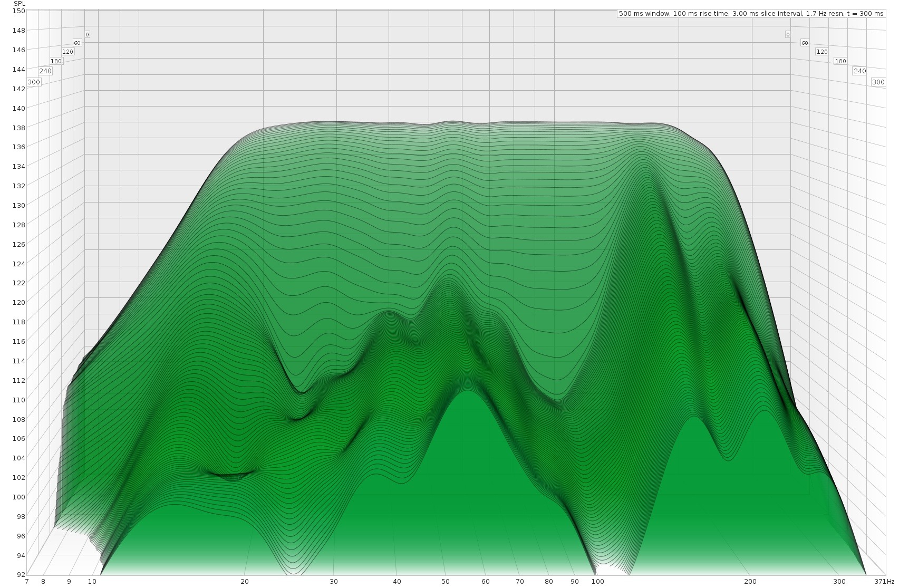This screenshot has width=899, height=588.
Task: Click the 114 tick label on the SPL axis
Action: coord(19,361)
